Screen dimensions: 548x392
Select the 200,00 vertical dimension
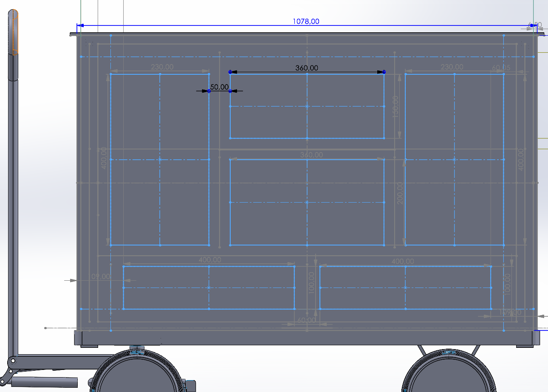point(400,193)
